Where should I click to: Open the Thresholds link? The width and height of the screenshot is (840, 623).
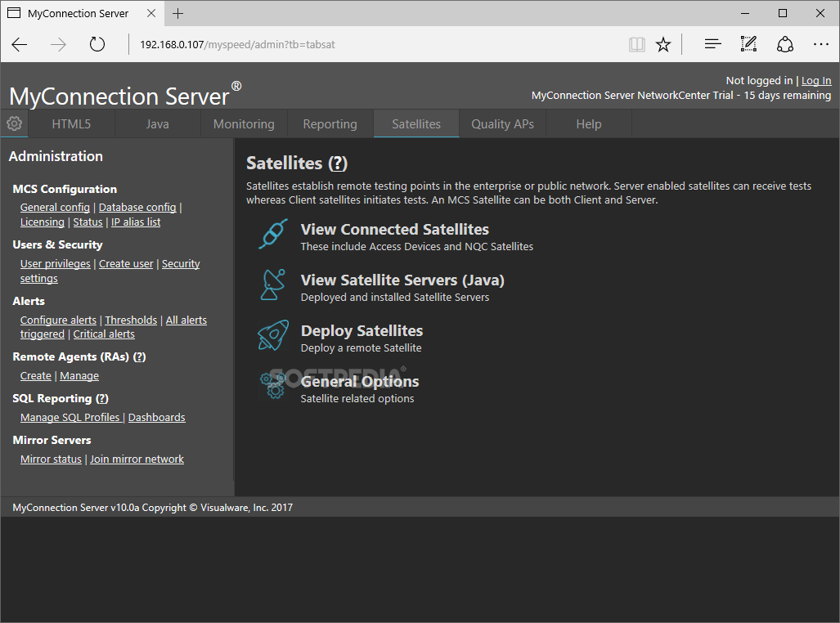[131, 320]
